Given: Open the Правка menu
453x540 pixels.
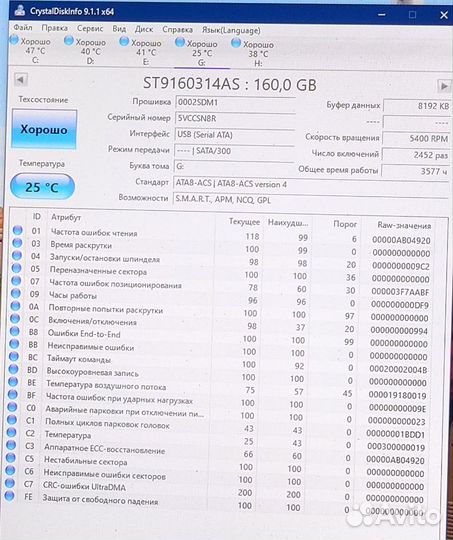Looking at the screenshot, I should pyautogui.click(x=54, y=28).
